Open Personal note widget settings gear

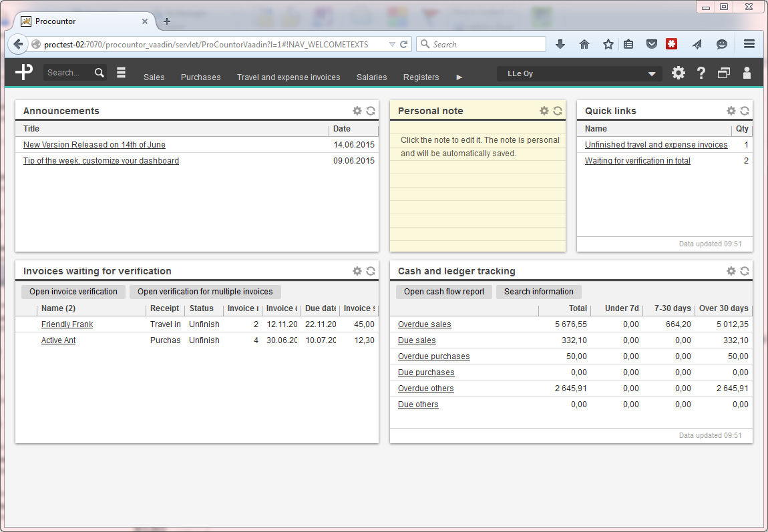pyautogui.click(x=544, y=111)
